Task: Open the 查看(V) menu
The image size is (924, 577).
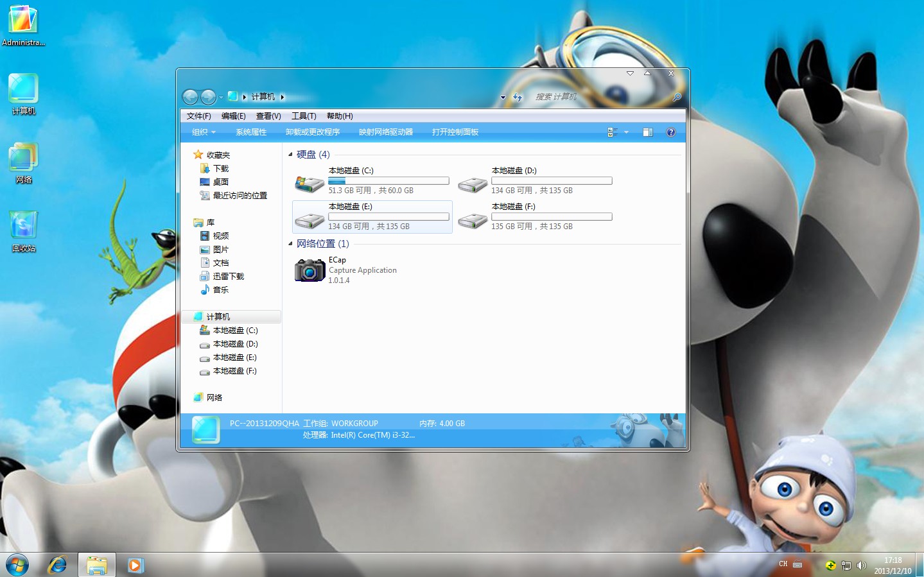Action: [268, 116]
